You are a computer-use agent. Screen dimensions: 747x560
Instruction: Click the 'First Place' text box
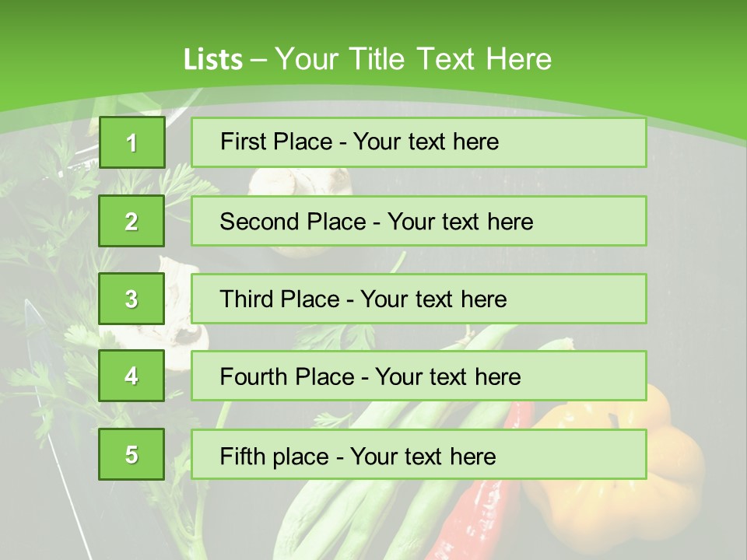419,142
